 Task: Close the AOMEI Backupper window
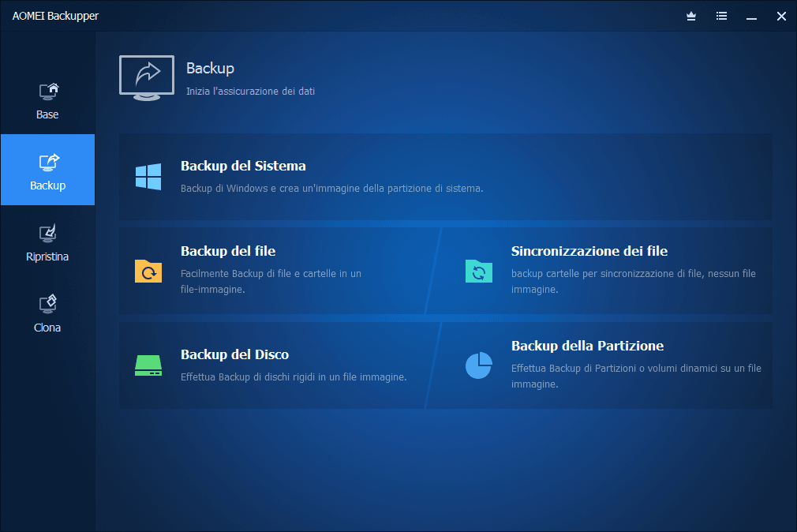coord(781,17)
